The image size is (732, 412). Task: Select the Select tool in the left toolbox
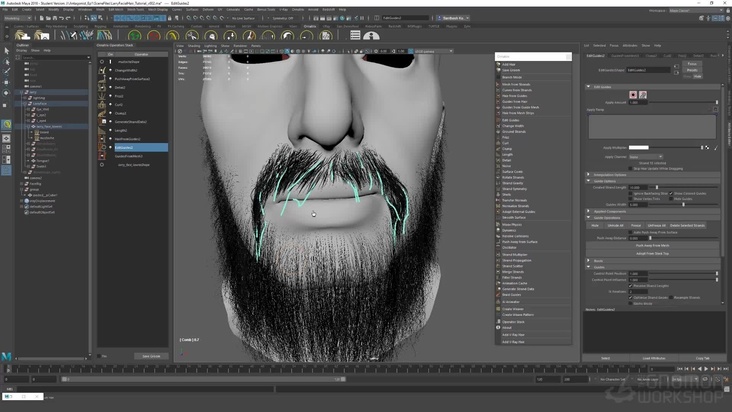[x=6, y=50]
